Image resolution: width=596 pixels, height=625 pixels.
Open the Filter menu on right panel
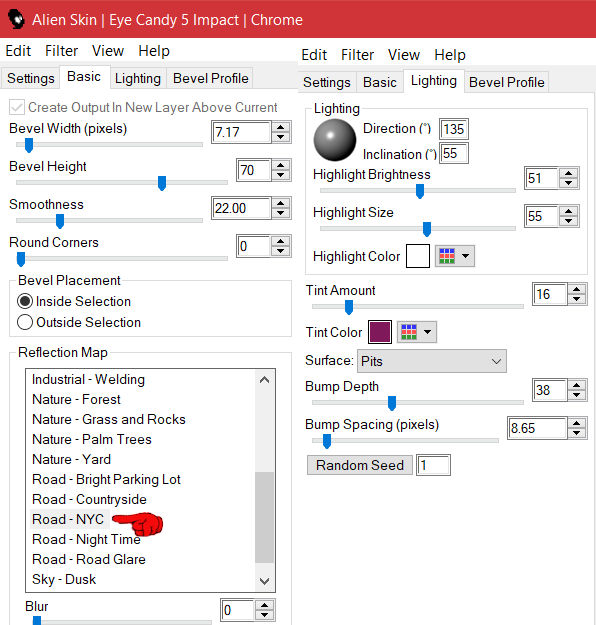pos(357,55)
